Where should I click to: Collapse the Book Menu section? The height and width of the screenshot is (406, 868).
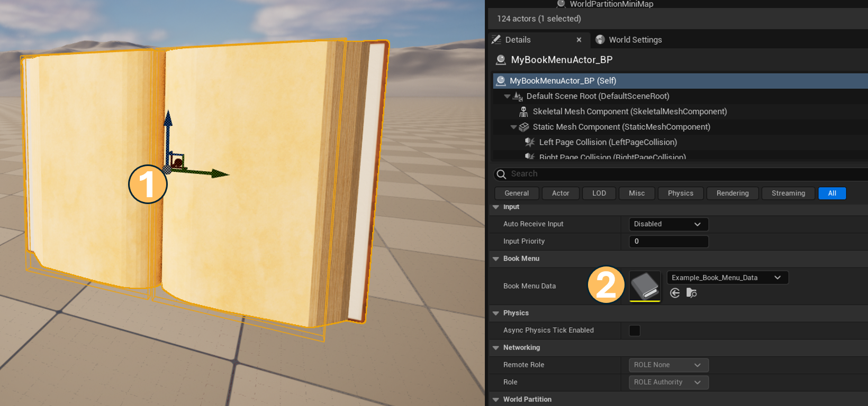point(496,259)
